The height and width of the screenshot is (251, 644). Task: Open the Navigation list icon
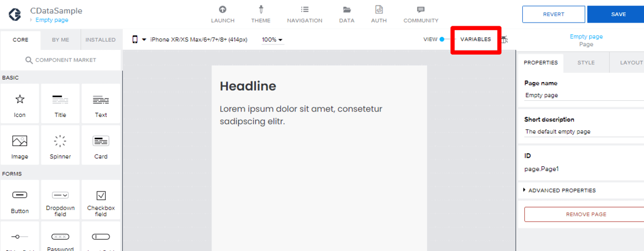pos(305,10)
